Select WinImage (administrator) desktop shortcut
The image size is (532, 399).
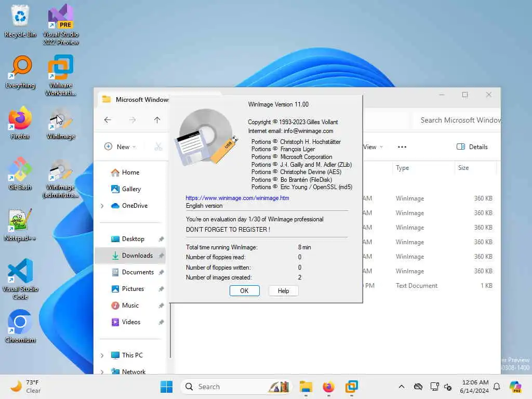[x=61, y=178]
